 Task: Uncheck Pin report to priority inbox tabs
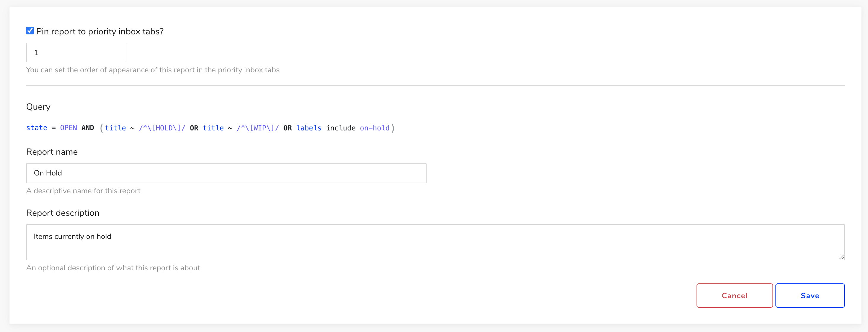tap(30, 31)
